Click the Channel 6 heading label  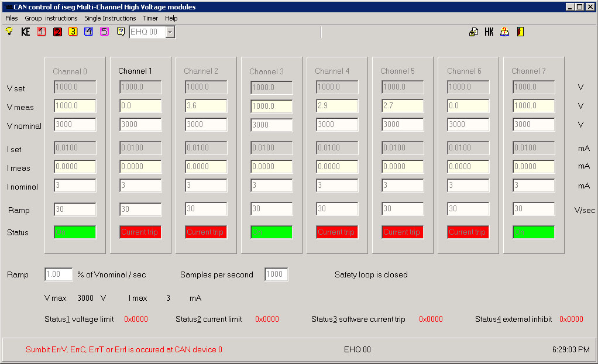[464, 71]
